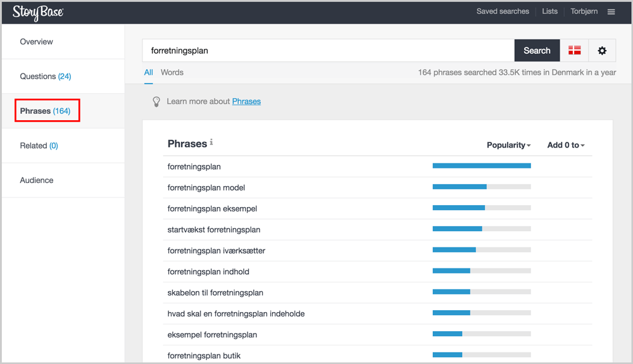Select the All tab
633x364 pixels.
(149, 73)
